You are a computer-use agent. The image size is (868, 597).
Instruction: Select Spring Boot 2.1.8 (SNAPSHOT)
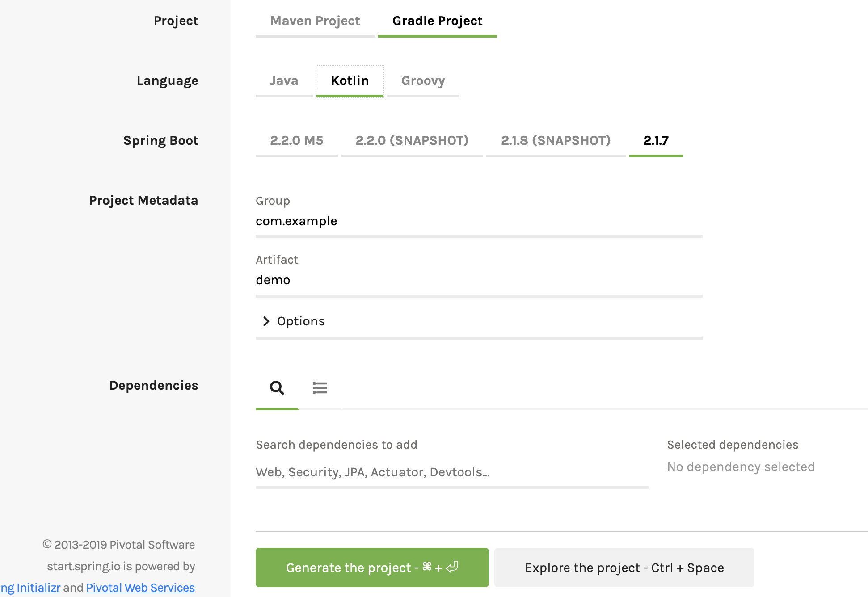click(x=556, y=141)
